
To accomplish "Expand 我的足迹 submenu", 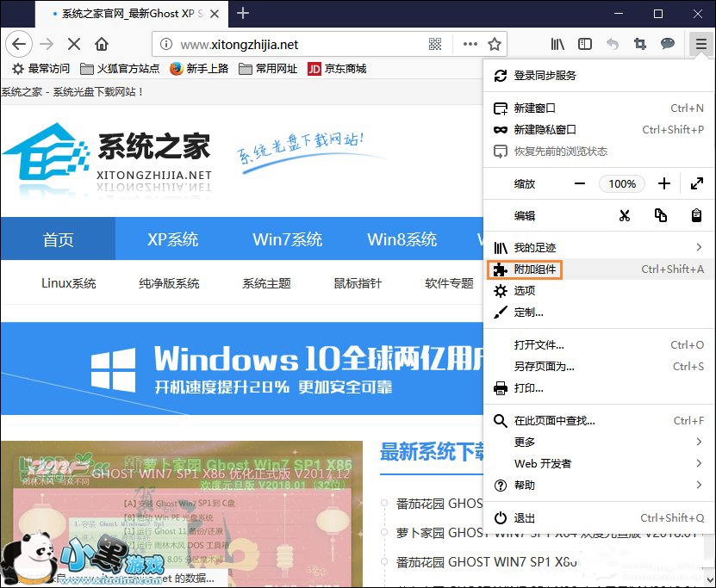I will coord(599,248).
